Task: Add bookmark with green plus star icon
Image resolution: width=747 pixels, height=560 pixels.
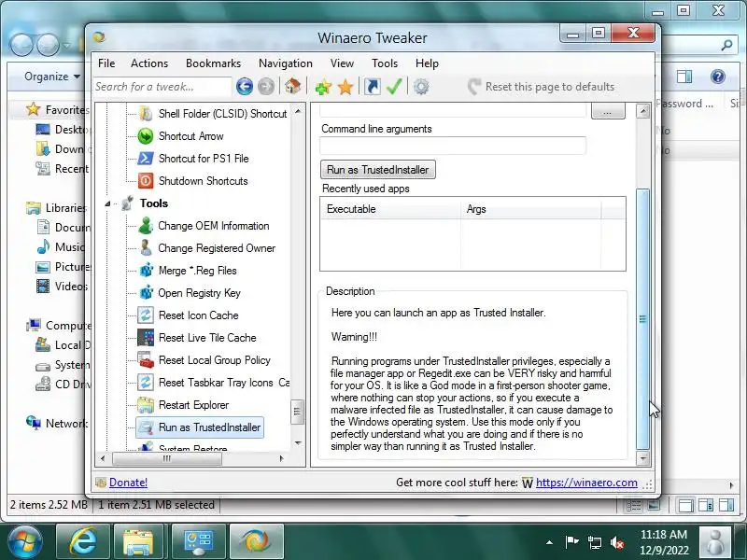Action: tap(323, 87)
